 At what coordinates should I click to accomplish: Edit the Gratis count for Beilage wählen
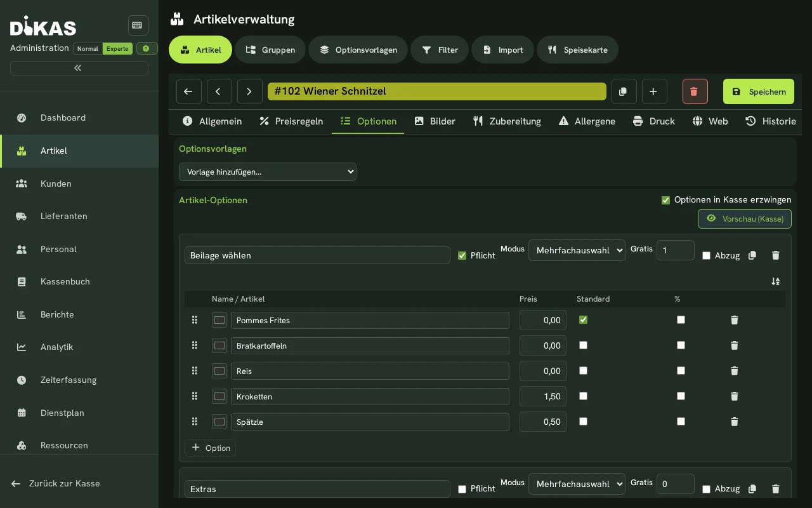pyautogui.click(x=676, y=250)
